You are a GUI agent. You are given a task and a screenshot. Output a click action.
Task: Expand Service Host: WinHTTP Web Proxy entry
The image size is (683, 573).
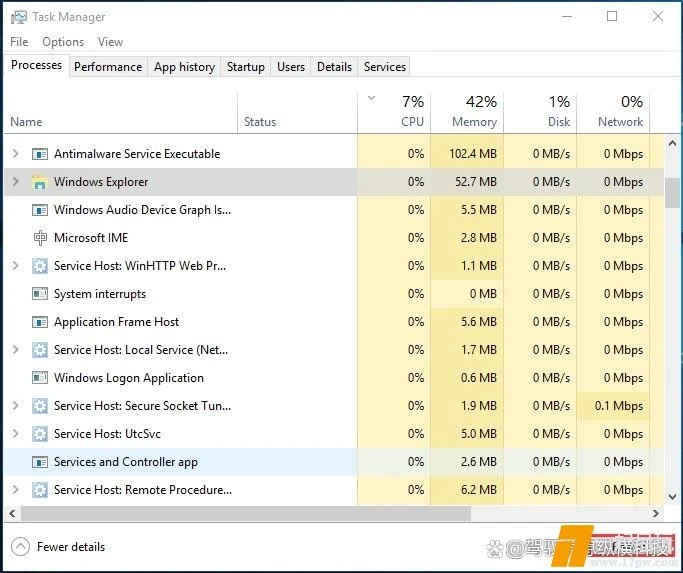[x=15, y=266]
